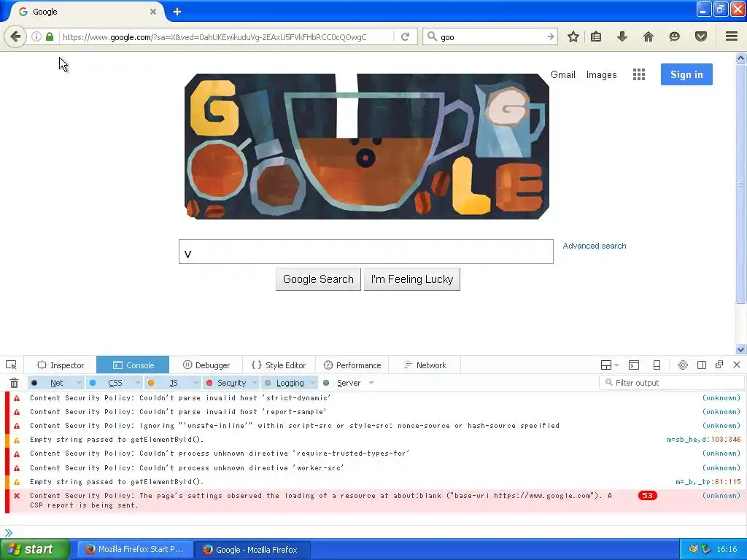Toggle CSS messages filter
Viewport: 747px width, 560px height.
[109, 383]
